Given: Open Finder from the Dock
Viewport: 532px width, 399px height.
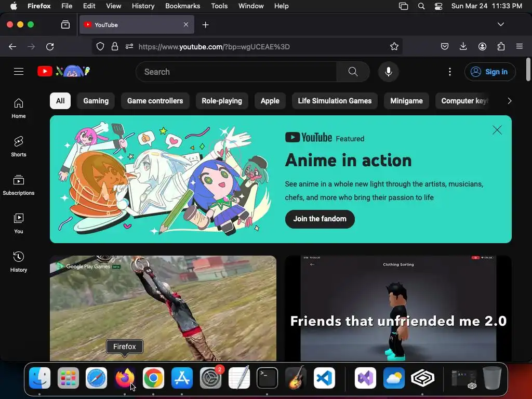Looking at the screenshot, I should (x=39, y=378).
